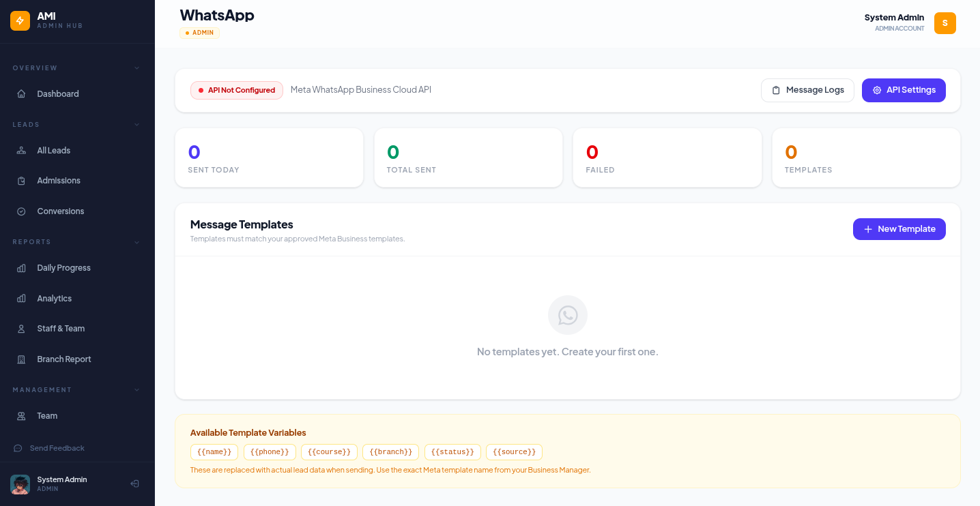Click the WhatsApp page title
This screenshot has width=980, height=506.
point(217,15)
